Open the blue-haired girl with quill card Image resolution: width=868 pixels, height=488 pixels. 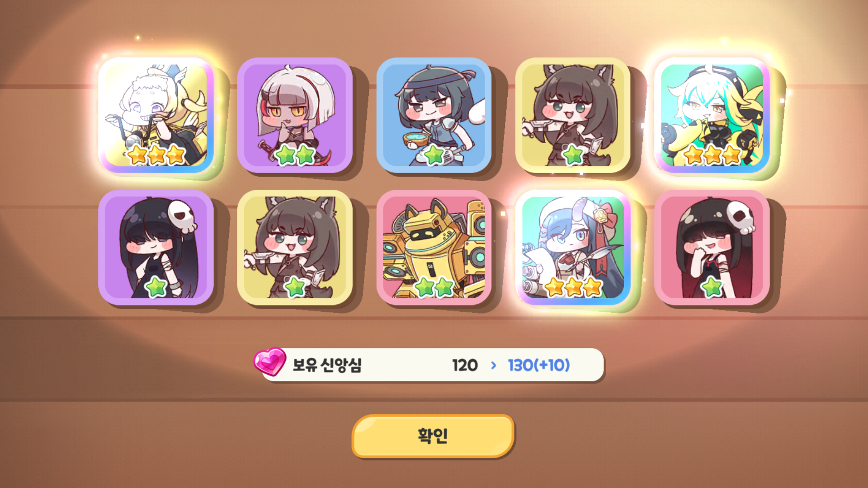(573, 248)
